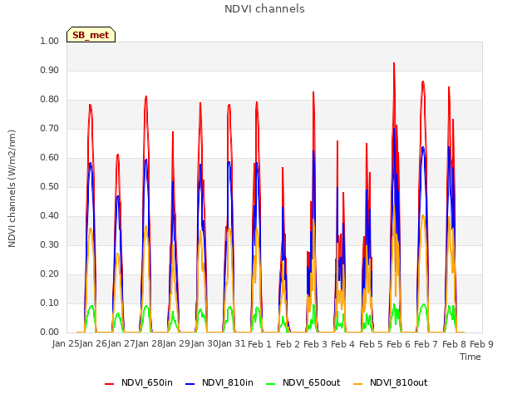Screen dimensions: 532x399
Task: Click the Jan 26 x-axis date label
Action: (x=94, y=344)
